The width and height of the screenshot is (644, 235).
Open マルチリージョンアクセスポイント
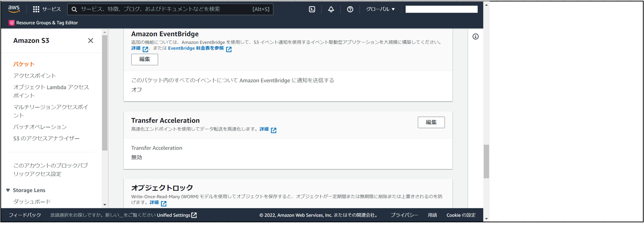point(51,111)
